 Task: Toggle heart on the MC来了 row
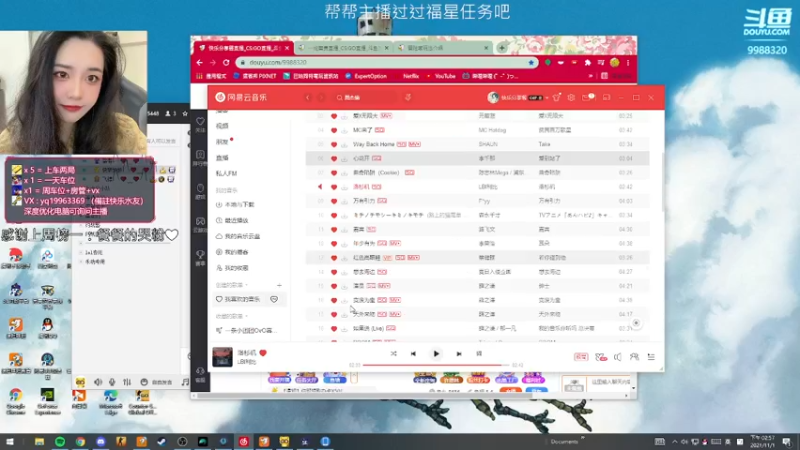334,130
